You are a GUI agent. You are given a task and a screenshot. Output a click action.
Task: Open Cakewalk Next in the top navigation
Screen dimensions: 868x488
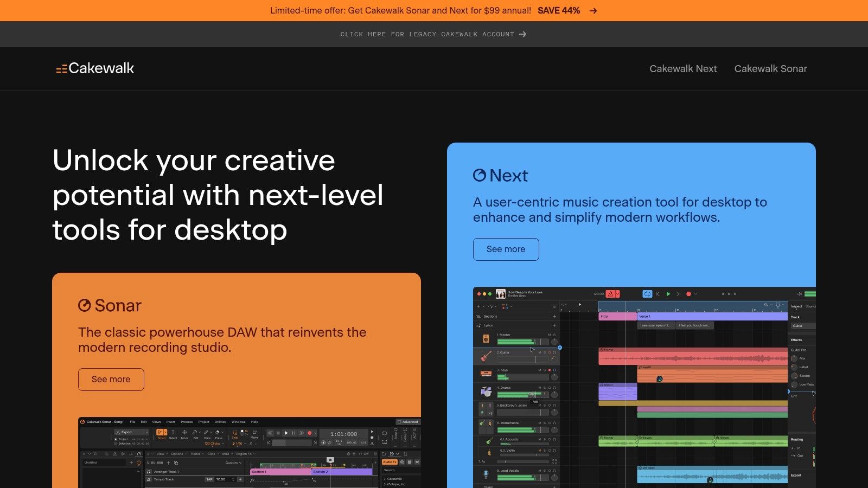coord(683,69)
